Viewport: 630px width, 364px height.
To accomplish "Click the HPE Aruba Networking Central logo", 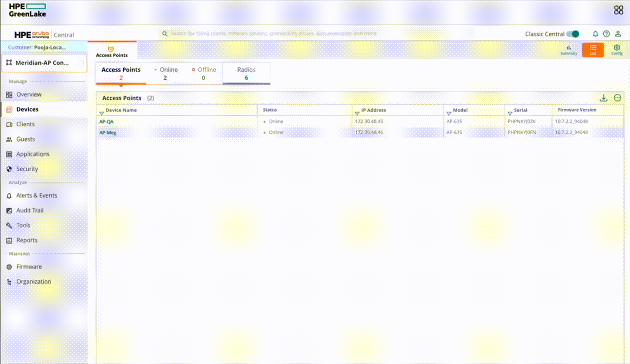I will 44,34.
